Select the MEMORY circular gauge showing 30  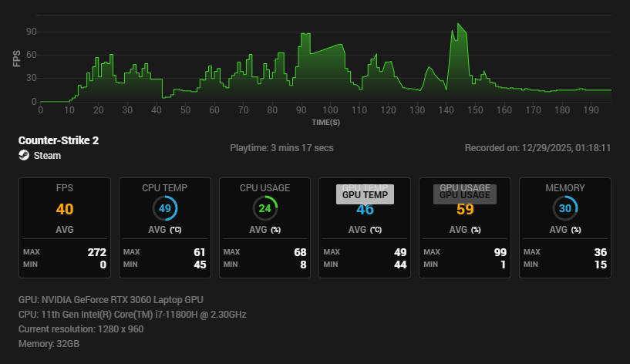pyautogui.click(x=565, y=208)
